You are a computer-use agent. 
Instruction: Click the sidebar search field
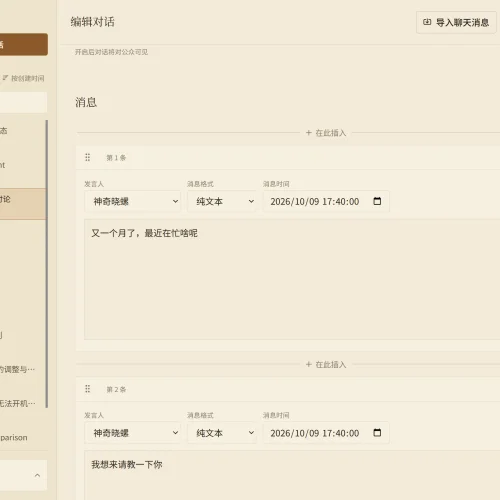23,102
